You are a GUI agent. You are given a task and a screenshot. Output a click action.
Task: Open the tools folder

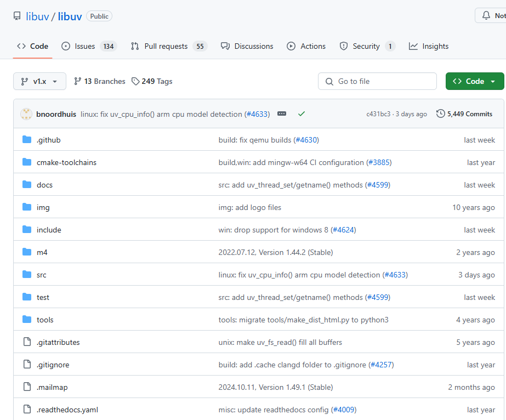pos(45,320)
